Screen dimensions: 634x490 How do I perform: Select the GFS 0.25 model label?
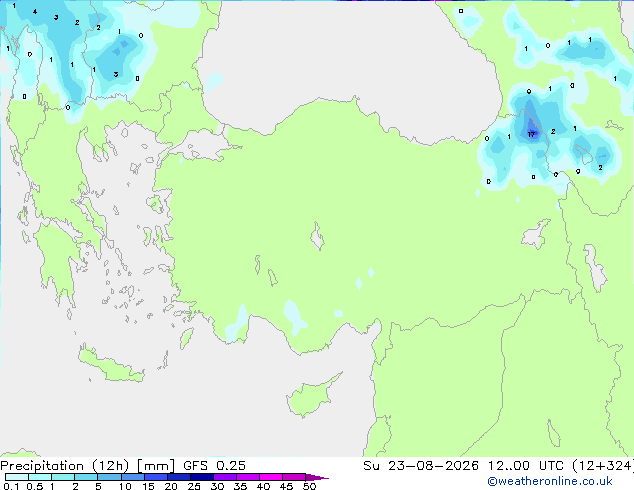click(x=214, y=466)
